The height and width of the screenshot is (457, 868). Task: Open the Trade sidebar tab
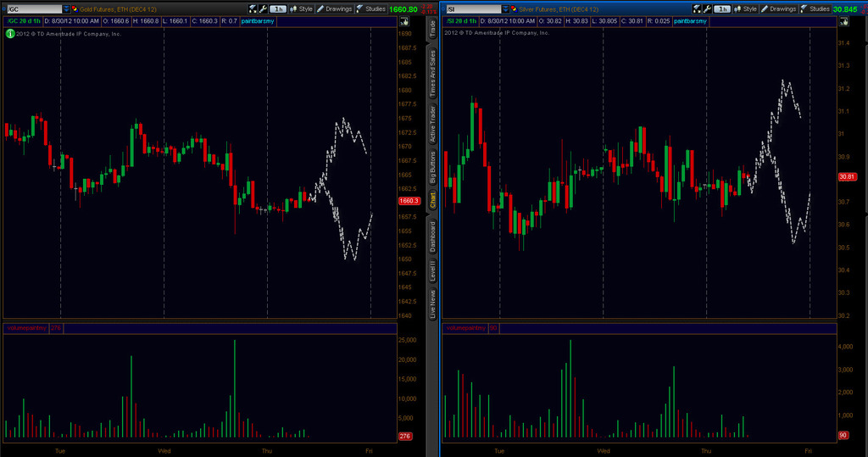click(432, 29)
